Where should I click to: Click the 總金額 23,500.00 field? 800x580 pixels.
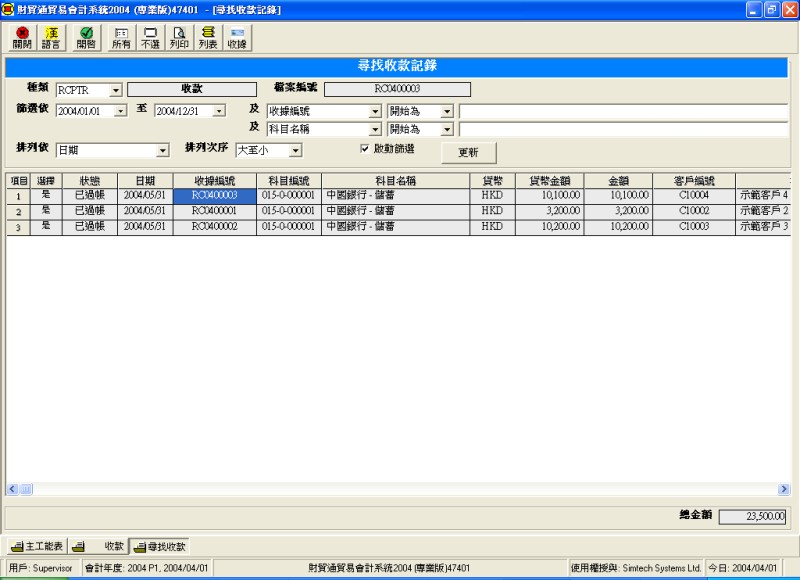tap(753, 517)
